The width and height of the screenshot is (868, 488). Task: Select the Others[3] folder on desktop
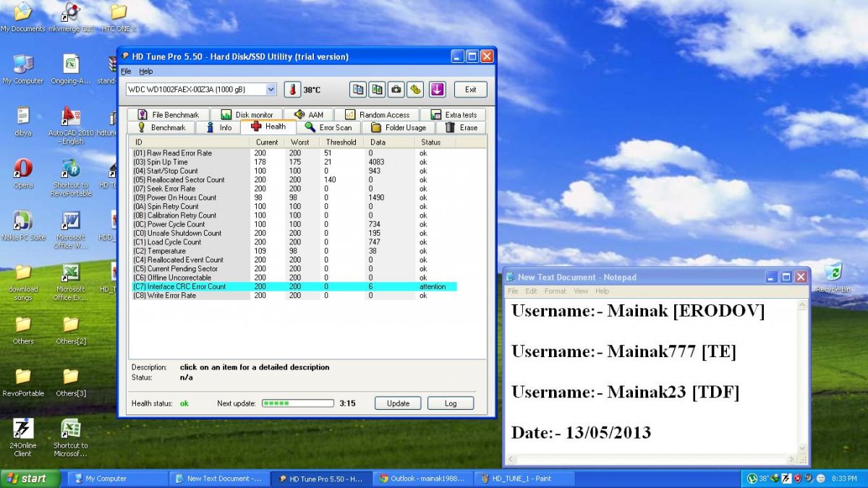pyautogui.click(x=70, y=382)
